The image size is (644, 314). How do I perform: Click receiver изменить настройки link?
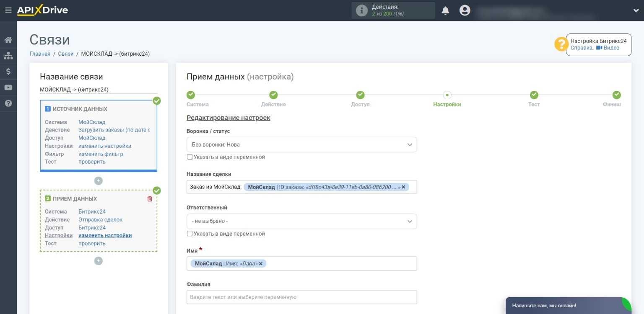(x=105, y=236)
